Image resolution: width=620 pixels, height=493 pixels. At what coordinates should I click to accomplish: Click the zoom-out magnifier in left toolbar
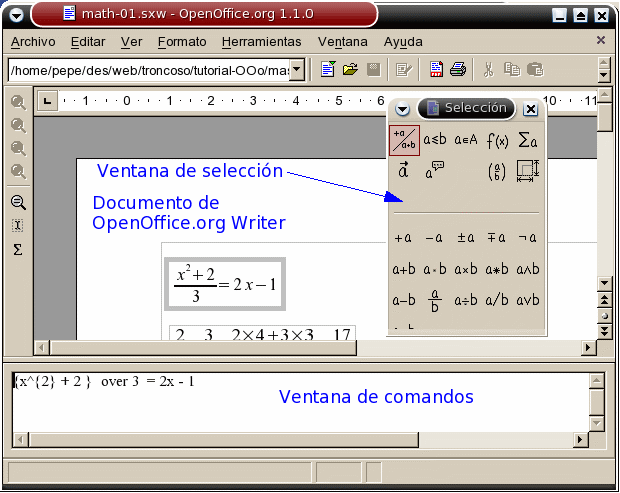(18, 202)
